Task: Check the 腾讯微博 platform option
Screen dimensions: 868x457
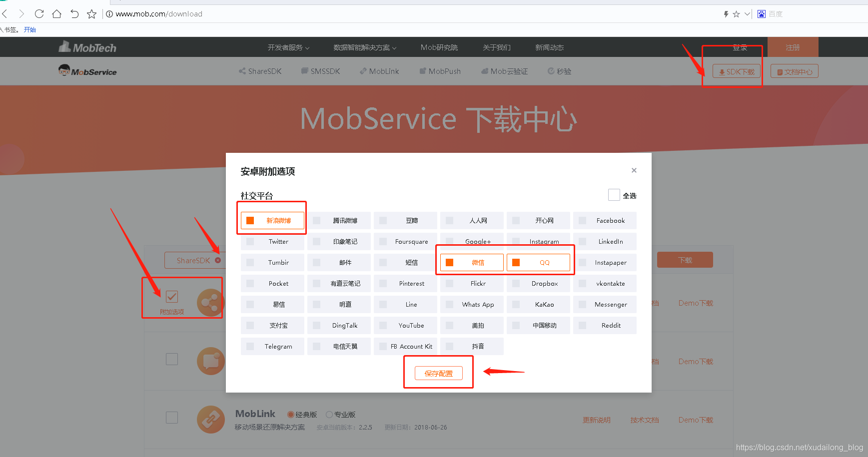Action: [x=339, y=220]
